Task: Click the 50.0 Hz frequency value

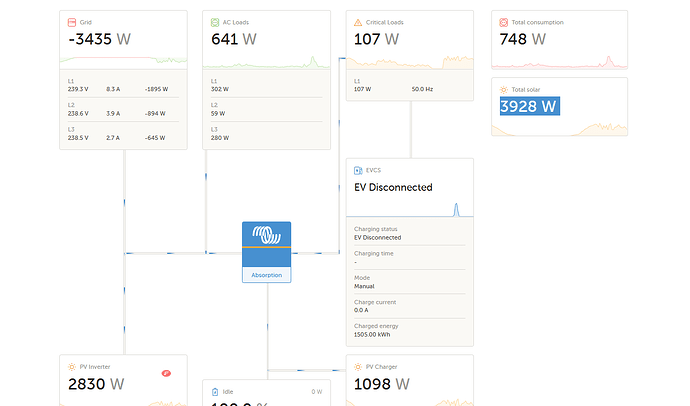Action: [422, 89]
